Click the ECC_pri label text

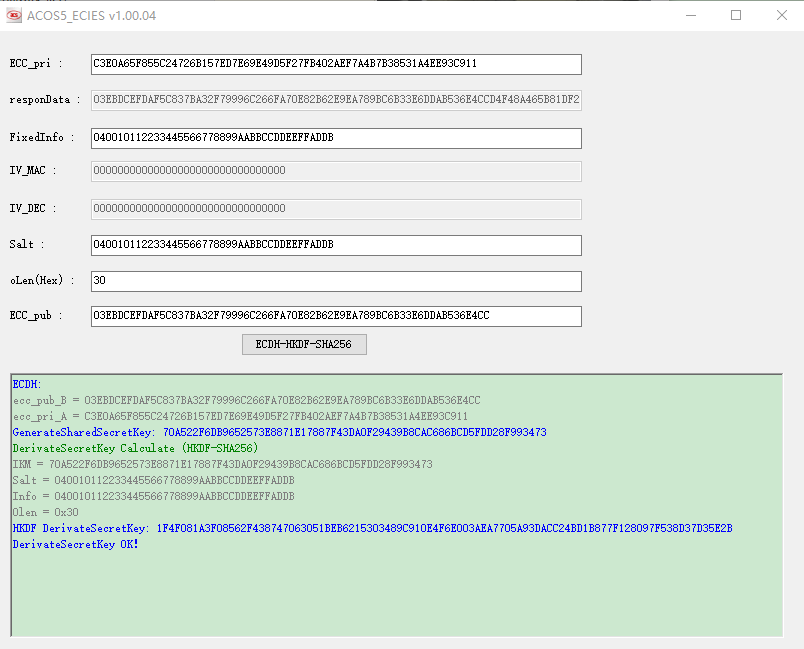click(30, 63)
